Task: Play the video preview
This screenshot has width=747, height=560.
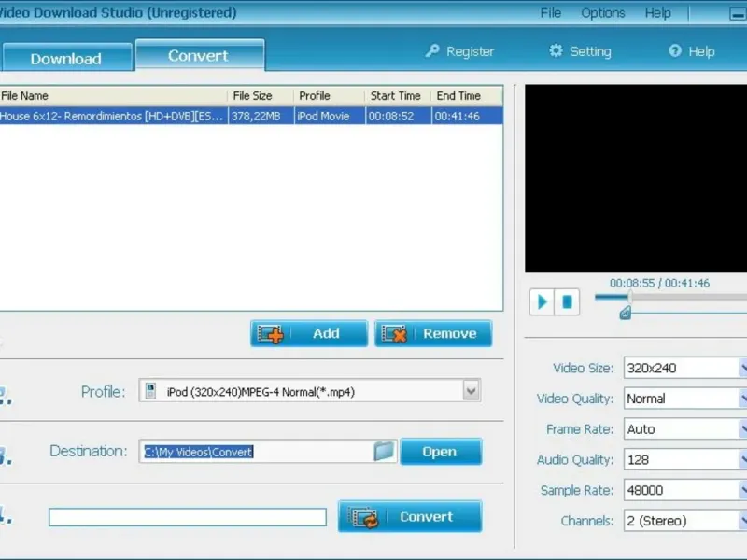Action: [542, 301]
